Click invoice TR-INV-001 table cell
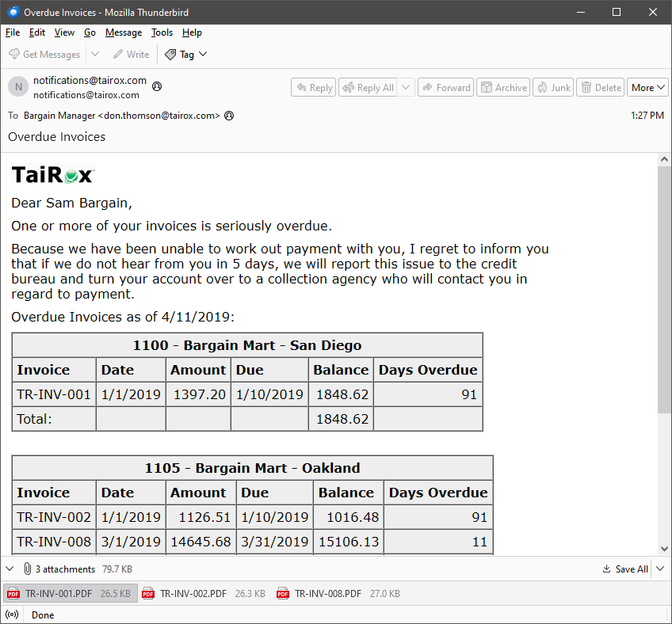672x624 pixels. pos(54,394)
